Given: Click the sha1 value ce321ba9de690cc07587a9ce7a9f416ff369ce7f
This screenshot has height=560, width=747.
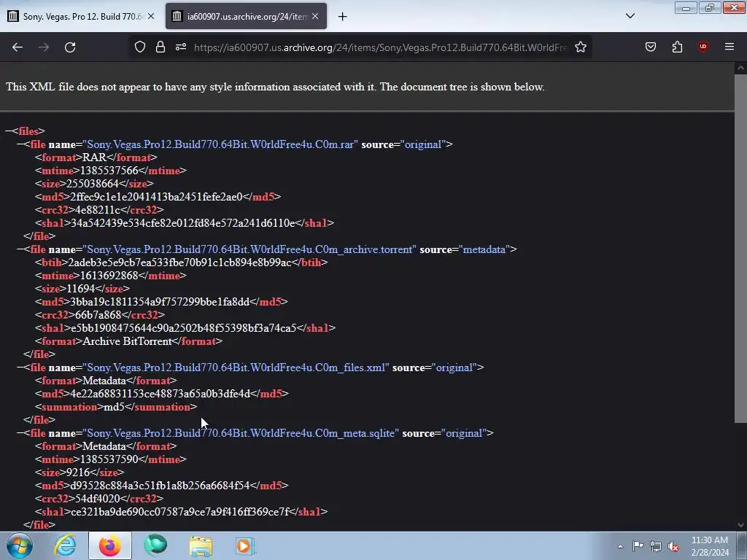Looking at the screenshot, I should (x=180, y=511).
